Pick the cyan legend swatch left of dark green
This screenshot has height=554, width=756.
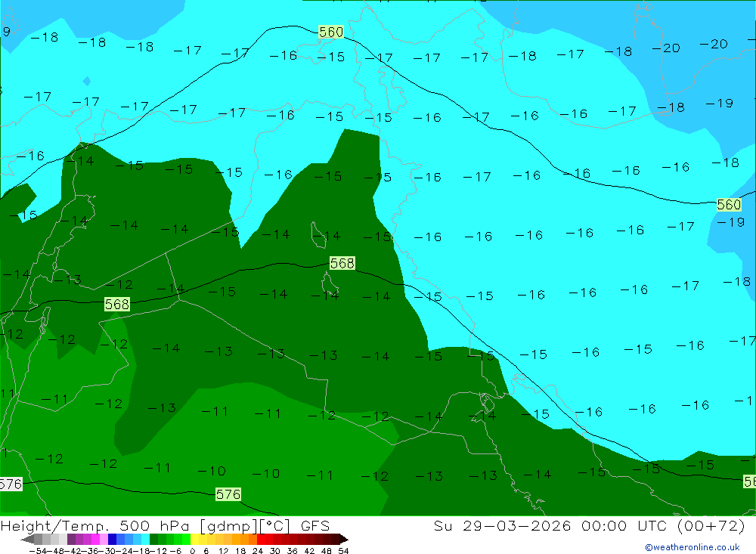click(145, 539)
